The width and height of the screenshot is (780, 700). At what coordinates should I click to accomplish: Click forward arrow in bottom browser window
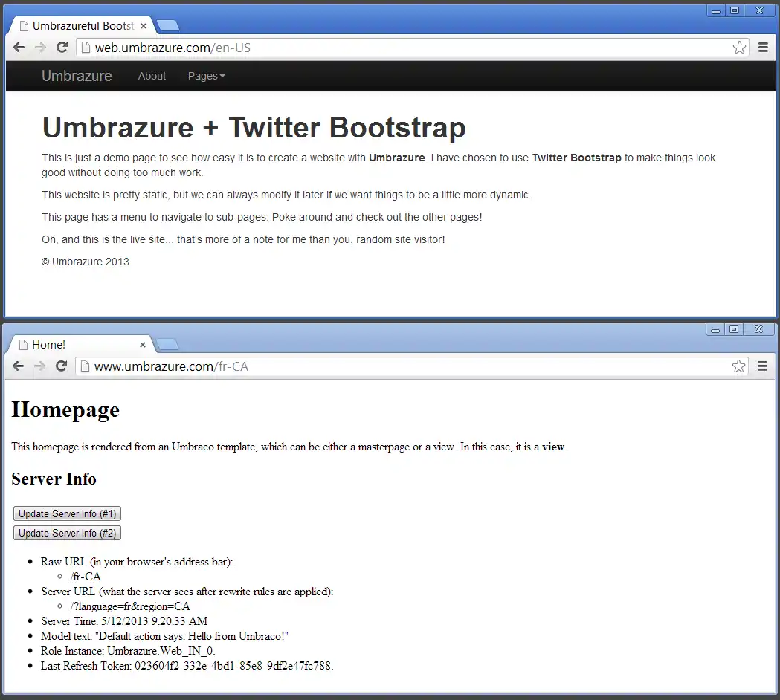(40, 366)
